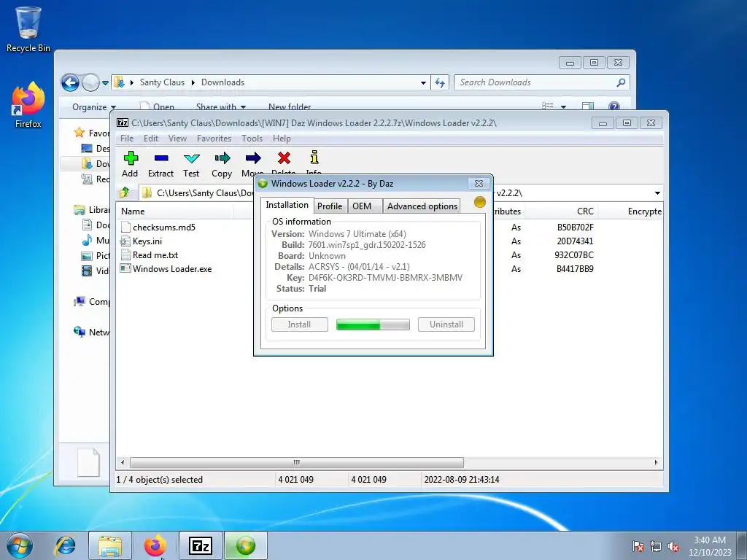The width and height of the screenshot is (747, 560).
Task: Close the Windows Loader dialog
Action: click(479, 183)
